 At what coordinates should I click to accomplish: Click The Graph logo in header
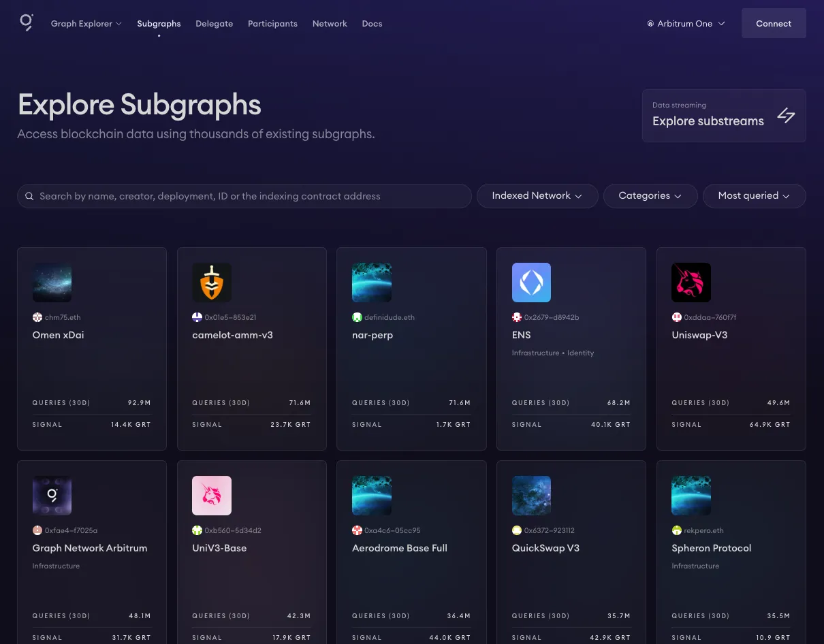(x=26, y=23)
